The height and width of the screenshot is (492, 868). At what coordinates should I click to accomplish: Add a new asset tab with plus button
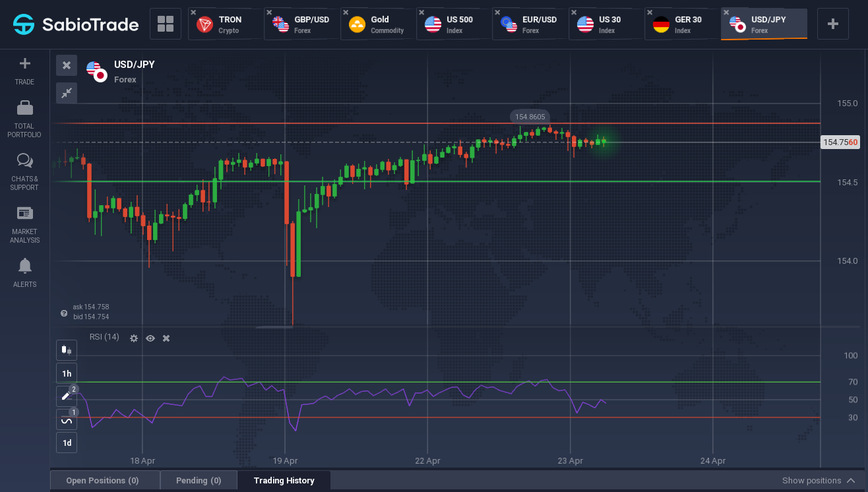click(x=833, y=24)
